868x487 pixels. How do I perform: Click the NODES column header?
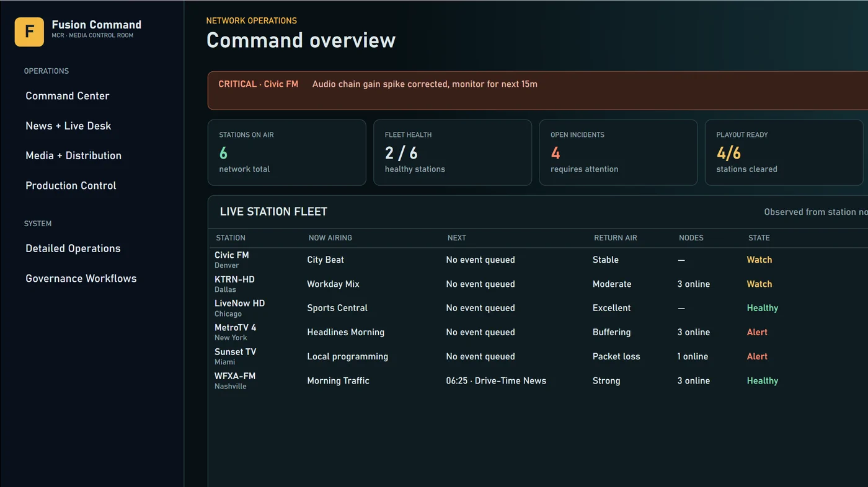tap(691, 238)
